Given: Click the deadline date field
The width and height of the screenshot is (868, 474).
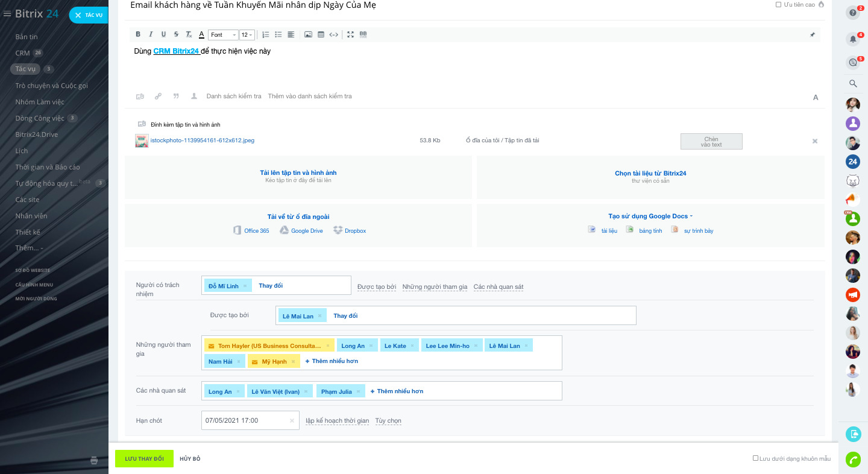Looking at the screenshot, I should pos(246,420).
